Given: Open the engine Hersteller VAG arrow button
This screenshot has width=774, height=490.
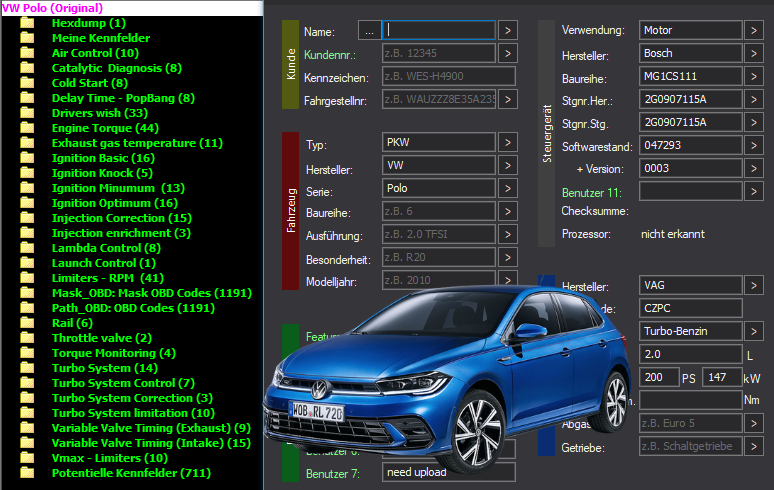Looking at the screenshot, I should click(x=754, y=285).
